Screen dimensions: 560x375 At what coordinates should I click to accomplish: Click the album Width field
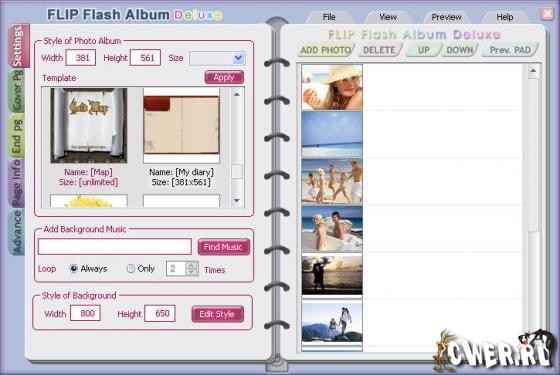tap(81, 58)
